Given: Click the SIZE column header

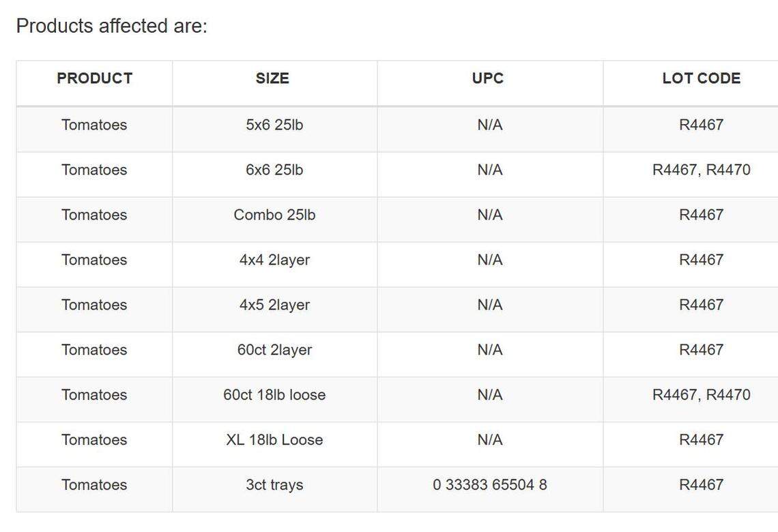Looking at the screenshot, I should (272, 78).
